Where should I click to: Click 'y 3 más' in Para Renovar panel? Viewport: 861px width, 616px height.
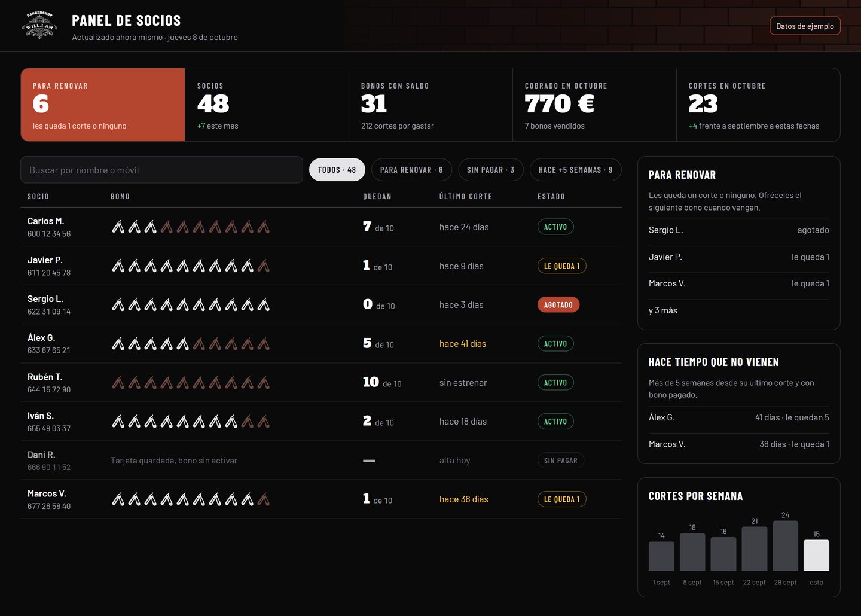tap(663, 310)
